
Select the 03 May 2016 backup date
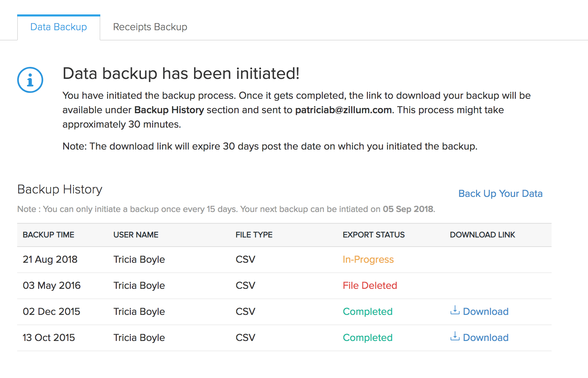(x=52, y=286)
